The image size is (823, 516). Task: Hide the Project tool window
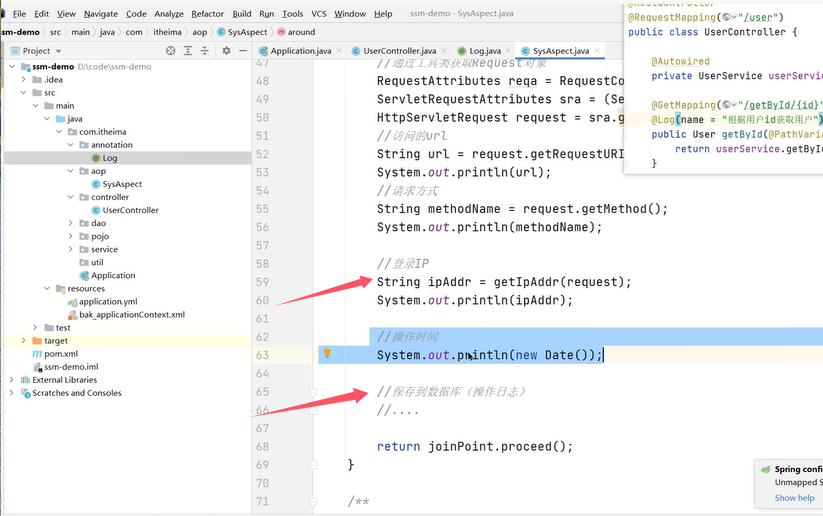click(243, 51)
